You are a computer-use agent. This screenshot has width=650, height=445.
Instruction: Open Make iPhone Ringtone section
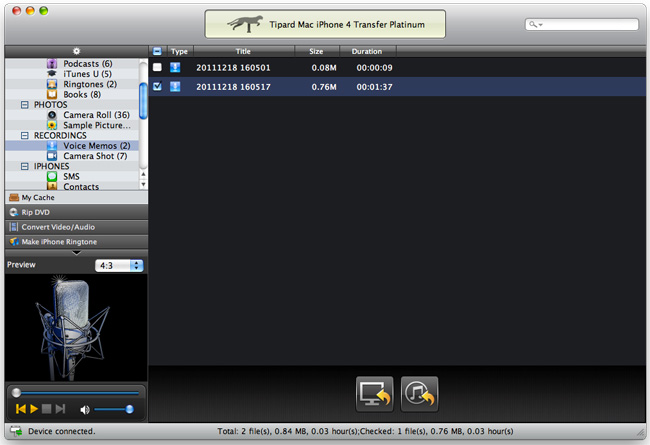pos(76,242)
